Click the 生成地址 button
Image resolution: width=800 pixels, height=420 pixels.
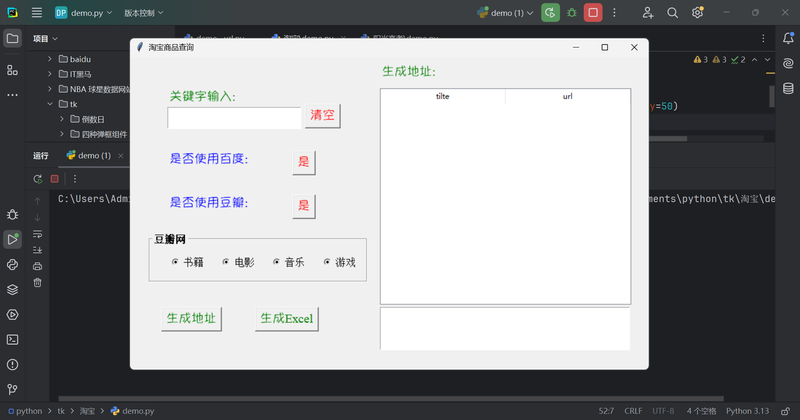coord(191,319)
